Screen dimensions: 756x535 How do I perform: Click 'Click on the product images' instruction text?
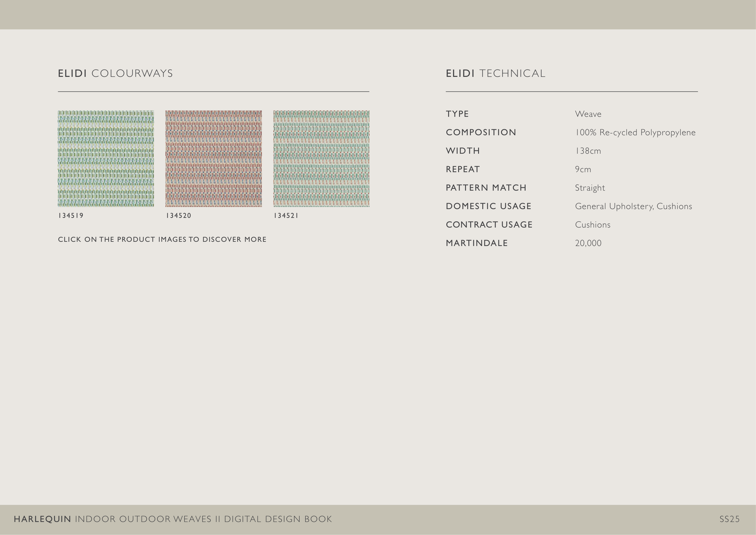(x=162, y=239)
